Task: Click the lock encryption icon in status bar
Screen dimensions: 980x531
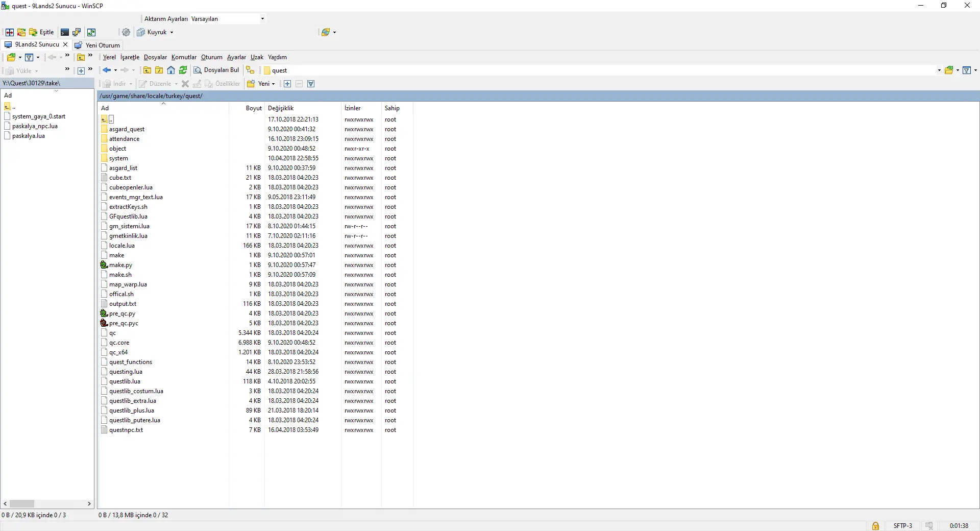Action: pyautogui.click(x=875, y=526)
